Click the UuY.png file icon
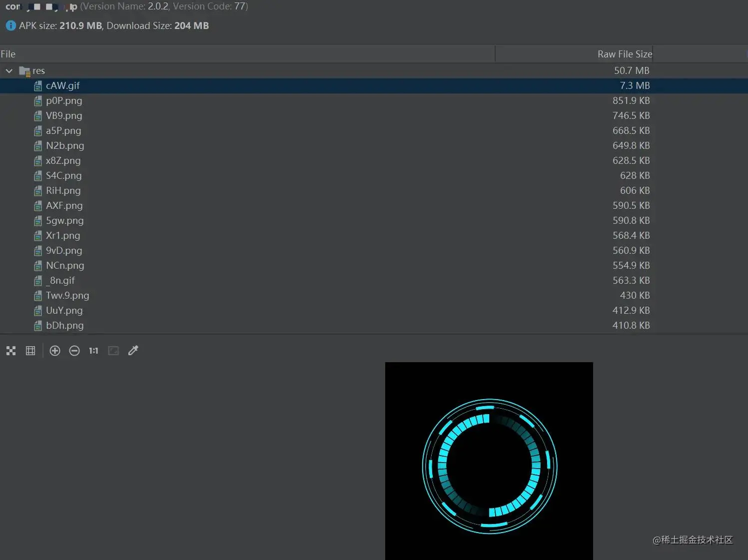748x560 pixels. 38,311
